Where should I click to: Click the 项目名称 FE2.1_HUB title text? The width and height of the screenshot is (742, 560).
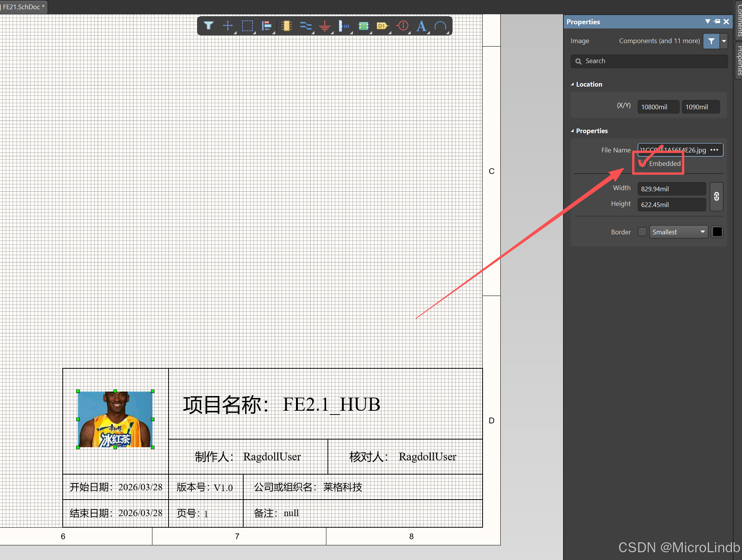(281, 405)
